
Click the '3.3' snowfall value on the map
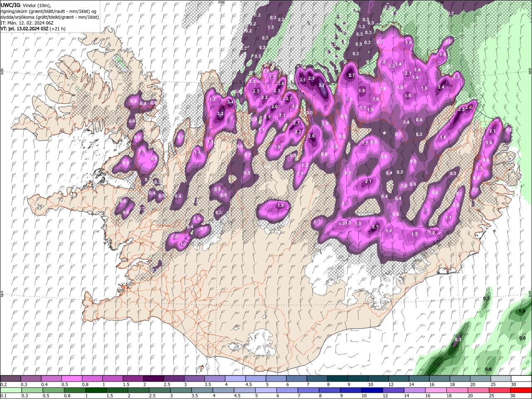[x=220, y=113]
